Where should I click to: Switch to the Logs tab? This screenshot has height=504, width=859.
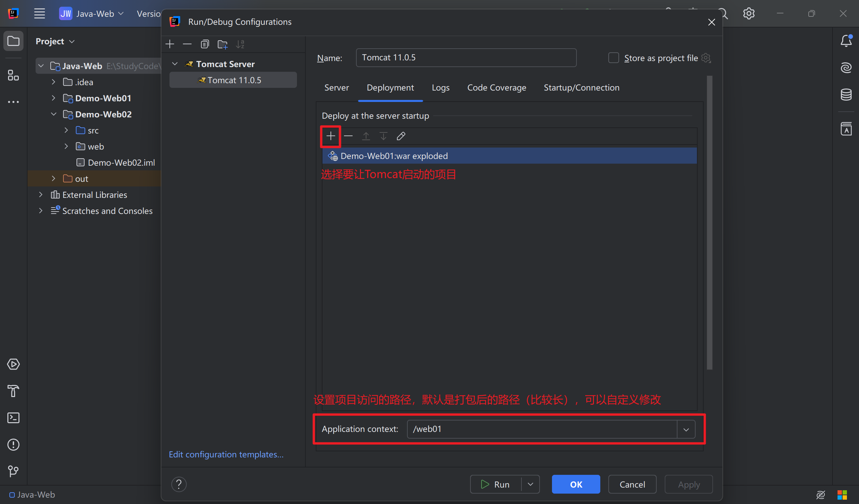(x=441, y=88)
